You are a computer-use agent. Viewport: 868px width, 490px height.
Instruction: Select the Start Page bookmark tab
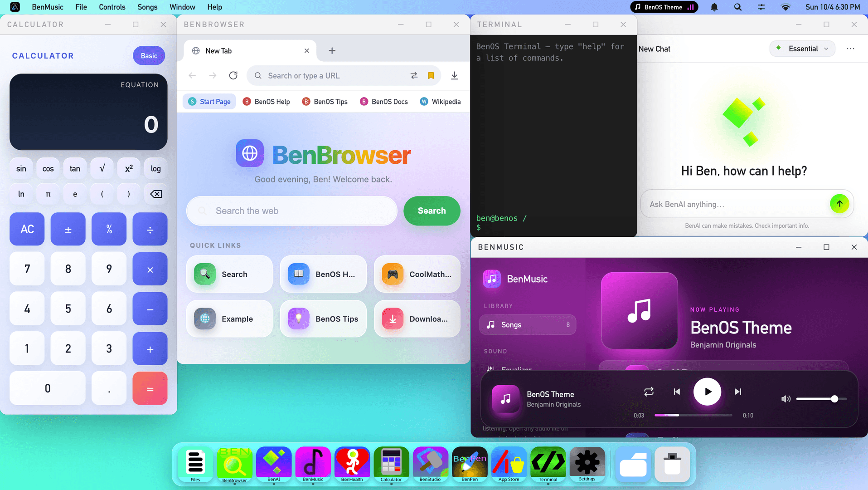point(209,102)
